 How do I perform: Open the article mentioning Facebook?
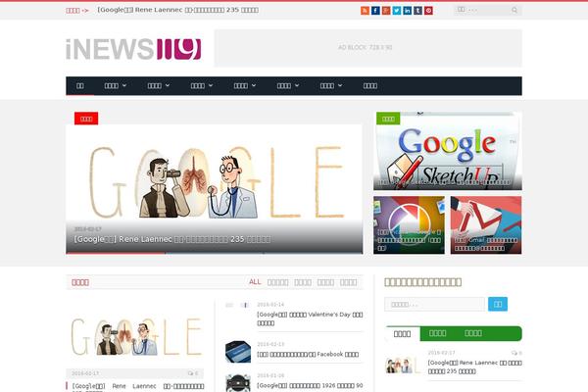(308, 354)
